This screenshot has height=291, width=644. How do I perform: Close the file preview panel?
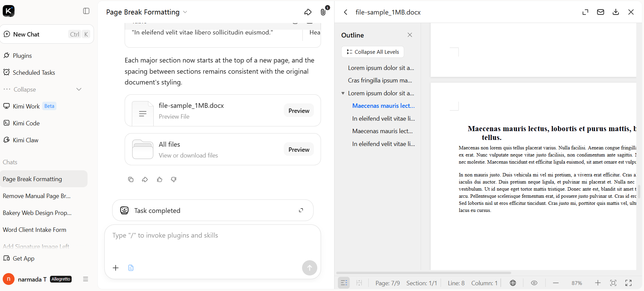(x=631, y=12)
